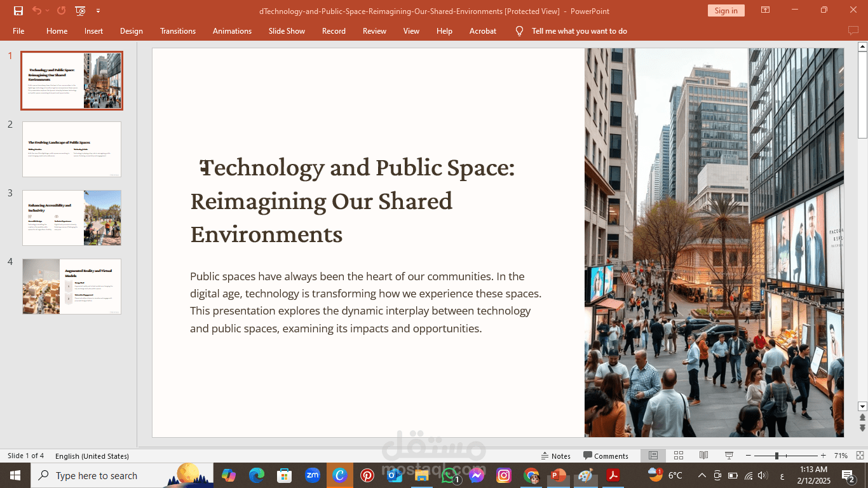This screenshot has width=868, height=488.
Task: Open the Slide Show tab
Action: click(x=287, y=31)
